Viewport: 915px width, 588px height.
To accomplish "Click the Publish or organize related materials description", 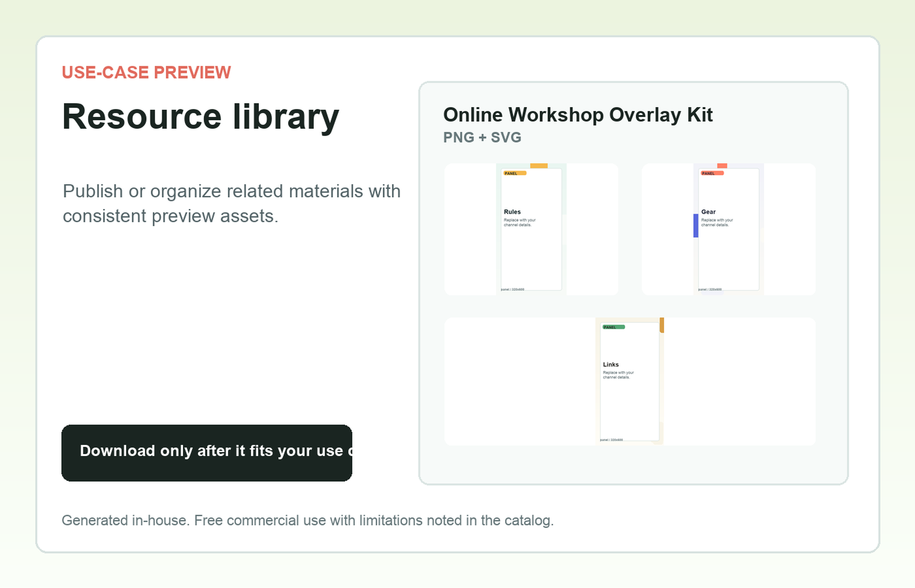I will [x=231, y=204].
